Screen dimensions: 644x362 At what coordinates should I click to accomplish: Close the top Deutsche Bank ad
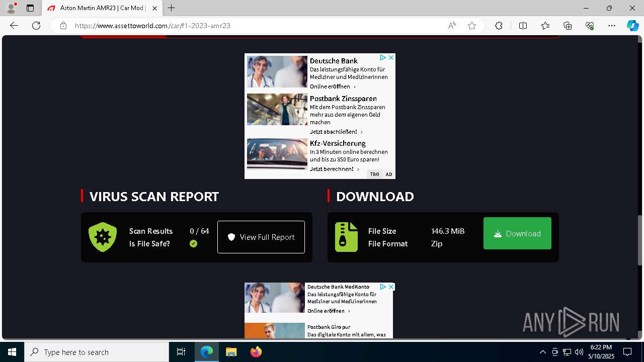[x=391, y=57]
